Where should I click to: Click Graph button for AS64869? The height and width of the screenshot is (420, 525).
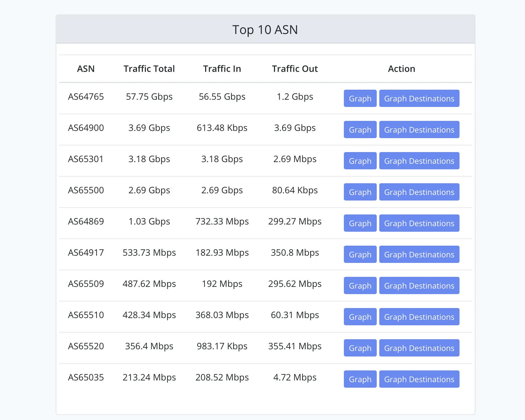click(x=360, y=223)
